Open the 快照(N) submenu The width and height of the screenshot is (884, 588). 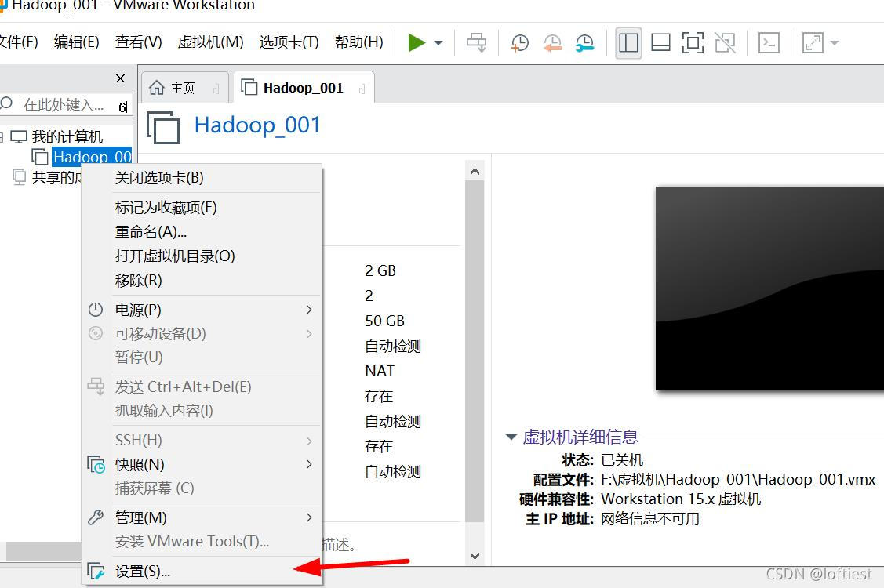click(202, 465)
